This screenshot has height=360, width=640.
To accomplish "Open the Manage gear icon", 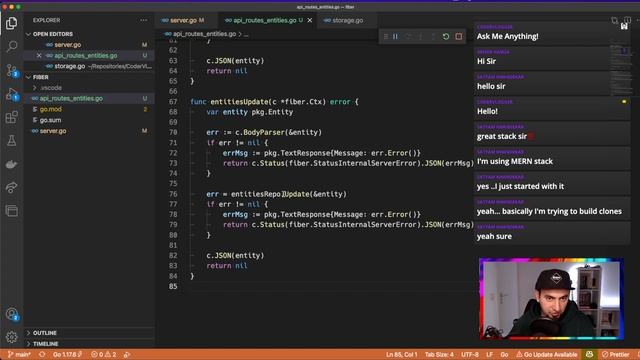I will pos(11,337).
